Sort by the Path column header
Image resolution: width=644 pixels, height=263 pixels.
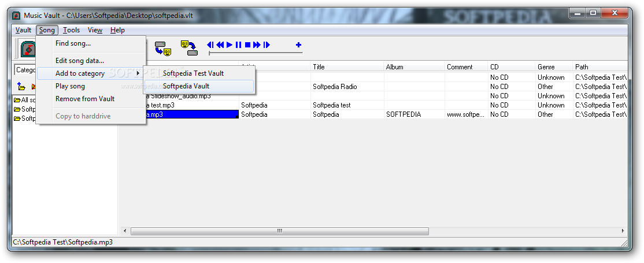click(x=600, y=67)
